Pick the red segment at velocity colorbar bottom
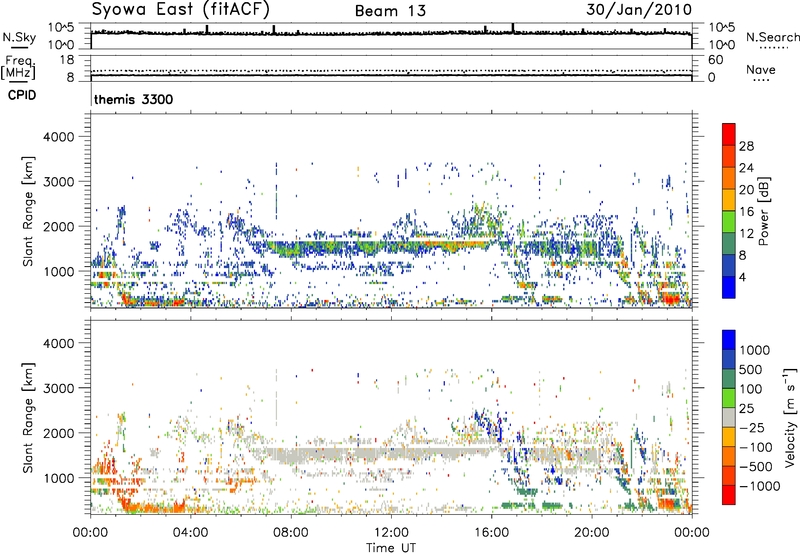Screen dimensions: 800x554 (729, 495)
